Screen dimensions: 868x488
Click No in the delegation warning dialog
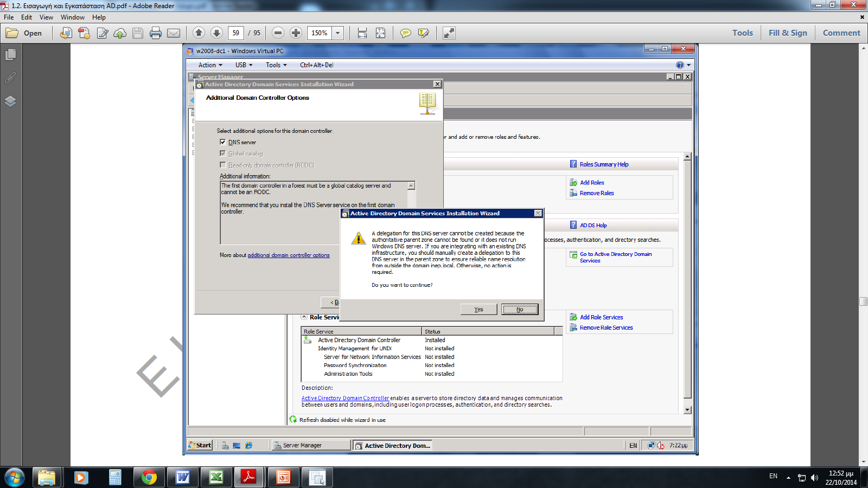520,309
